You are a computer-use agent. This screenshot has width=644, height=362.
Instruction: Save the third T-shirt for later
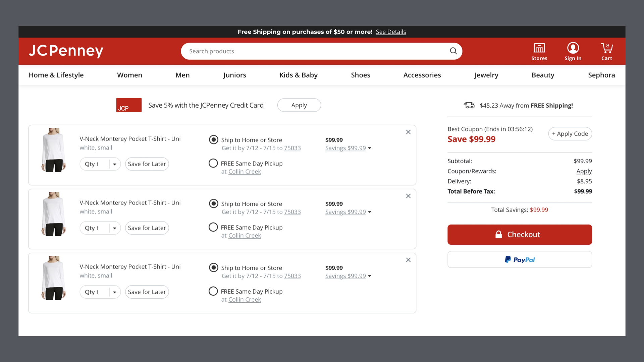(147, 292)
